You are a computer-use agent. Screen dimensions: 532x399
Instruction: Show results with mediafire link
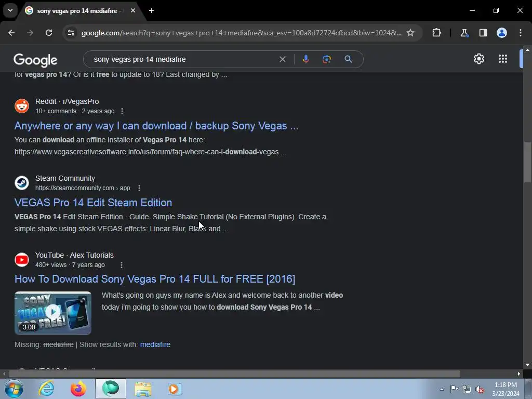(x=155, y=345)
